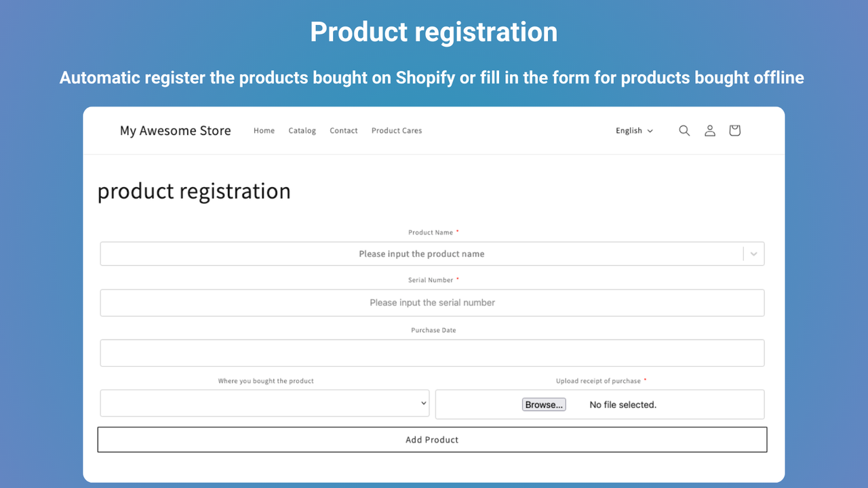The image size is (868, 488).
Task: Open the Catalog menu item
Action: pyautogui.click(x=302, y=130)
